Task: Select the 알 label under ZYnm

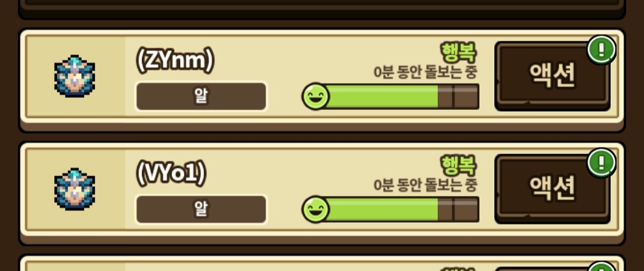Action: click(x=202, y=96)
